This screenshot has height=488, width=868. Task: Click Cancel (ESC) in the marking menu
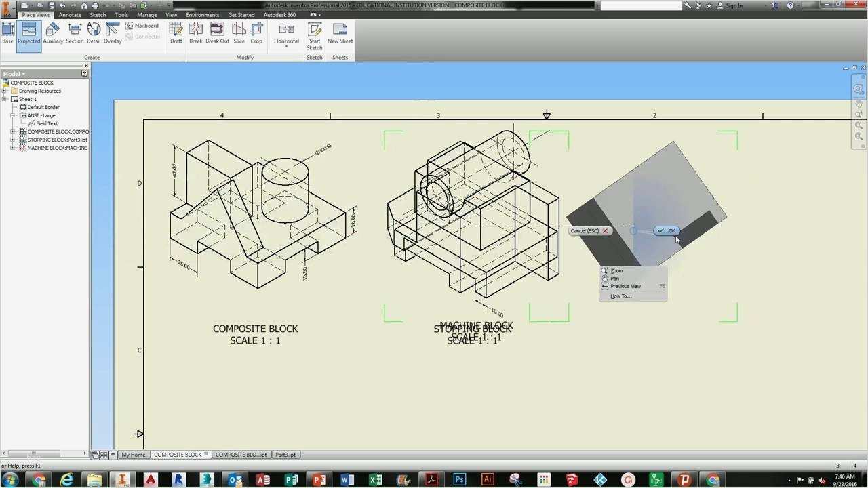(x=589, y=231)
